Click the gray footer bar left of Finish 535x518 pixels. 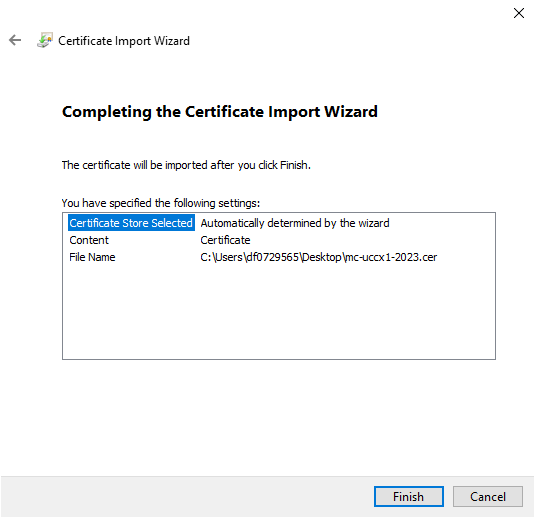pyautogui.click(x=187, y=497)
